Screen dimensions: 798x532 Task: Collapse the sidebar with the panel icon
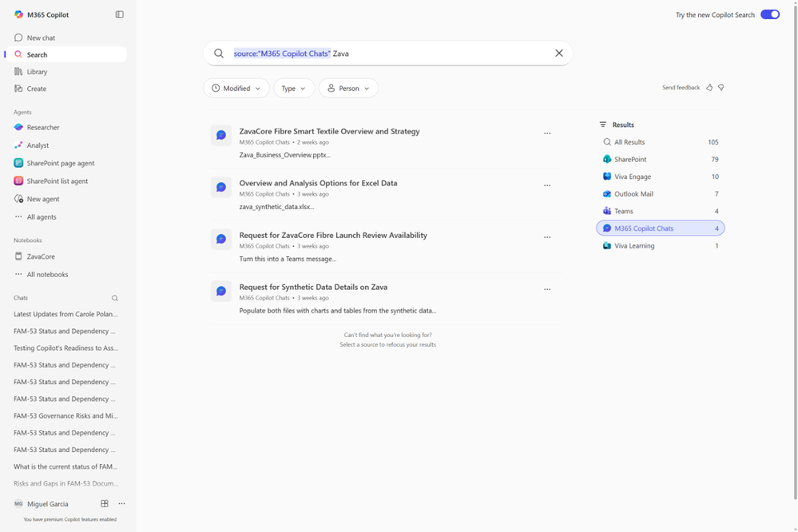118,14
